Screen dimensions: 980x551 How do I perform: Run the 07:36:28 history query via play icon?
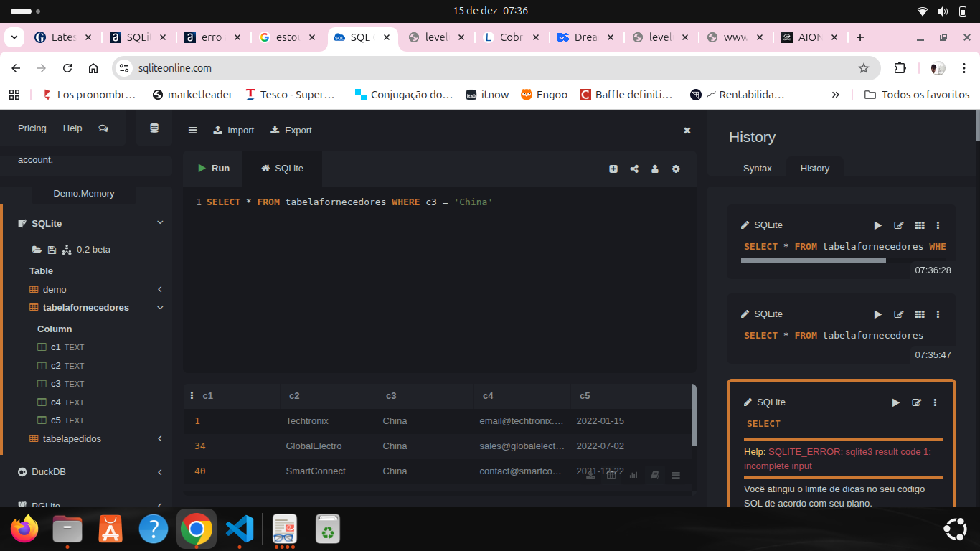[877, 225]
